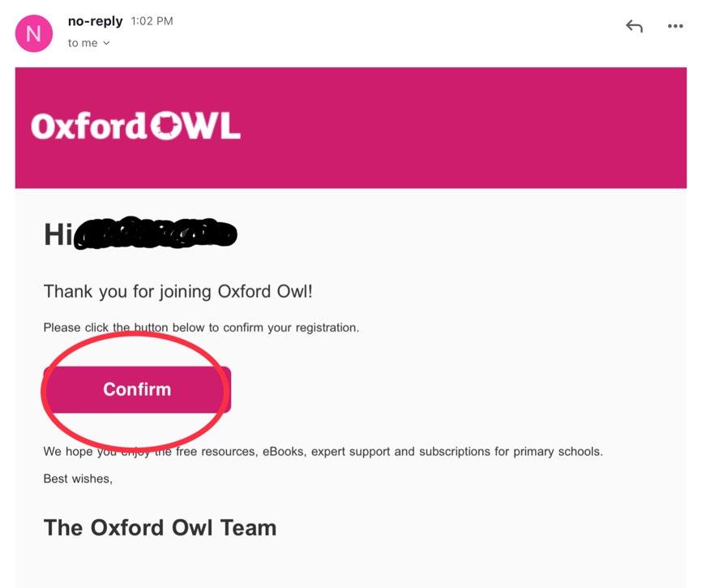Click the WL letters in the banner logo

tap(210, 126)
